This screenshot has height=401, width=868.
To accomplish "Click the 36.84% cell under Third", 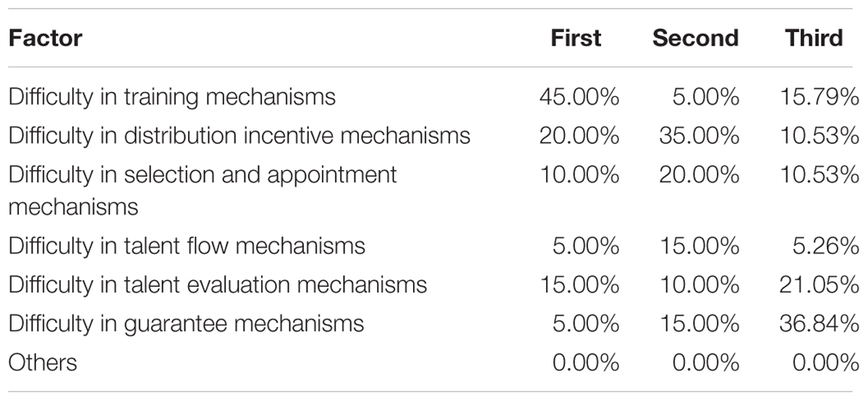I will (819, 324).
